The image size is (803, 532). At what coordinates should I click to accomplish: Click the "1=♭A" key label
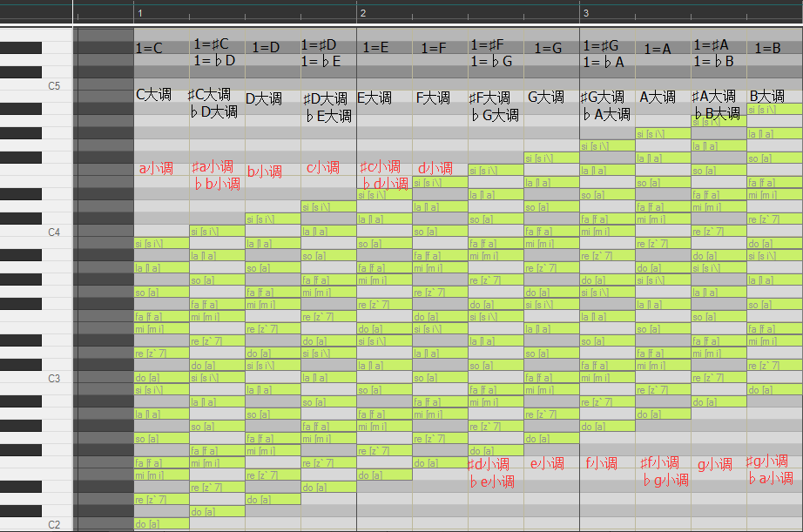[x=604, y=63]
